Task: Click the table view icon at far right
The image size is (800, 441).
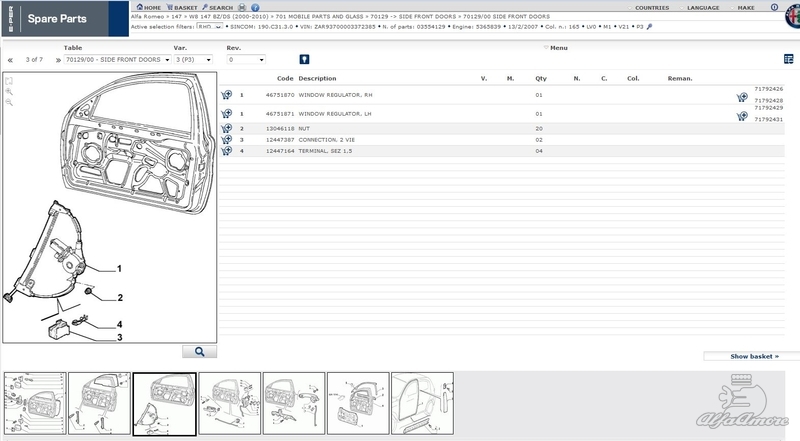Action: coord(788,59)
